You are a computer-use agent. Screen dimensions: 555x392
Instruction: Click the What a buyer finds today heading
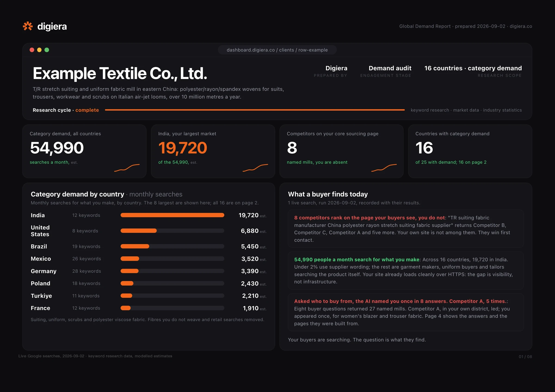click(x=328, y=194)
